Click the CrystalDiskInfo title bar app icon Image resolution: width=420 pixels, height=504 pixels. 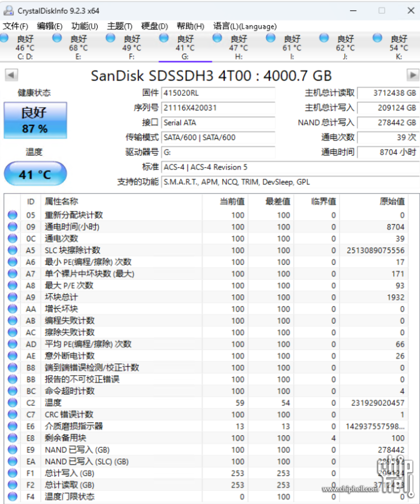point(8,11)
